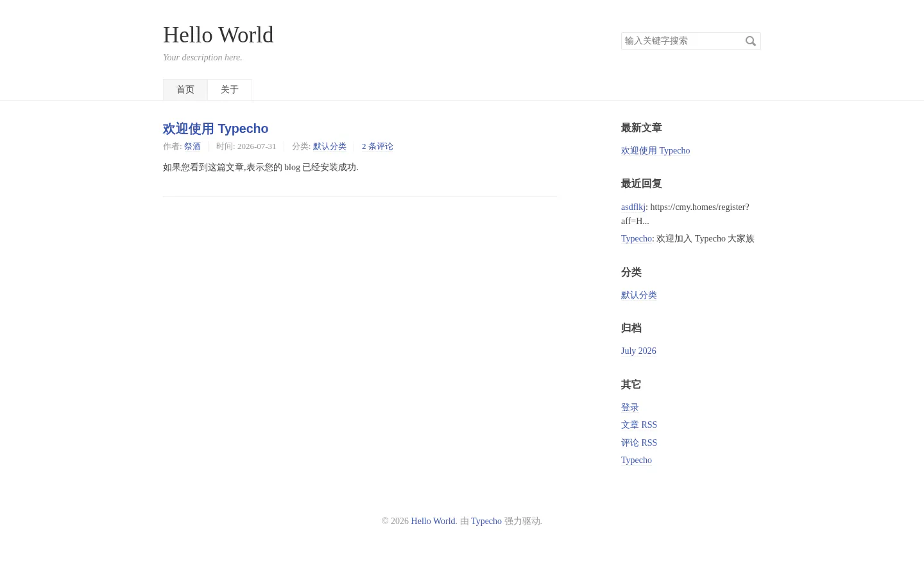Viewport: 924px width, 578px height.
Task: Click the 分类 sidebar heading
Action: [631, 272]
